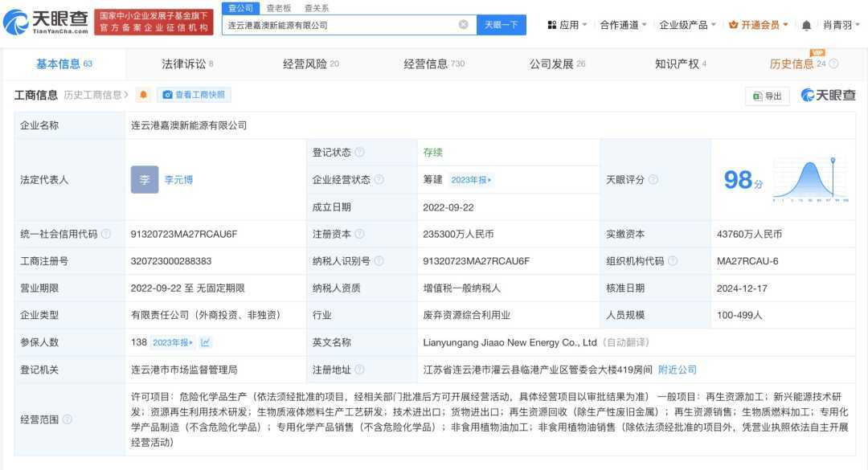This screenshot has height=470, width=868.
Task: Click the orange alert bell beside 历史工商信息
Action: point(143,95)
